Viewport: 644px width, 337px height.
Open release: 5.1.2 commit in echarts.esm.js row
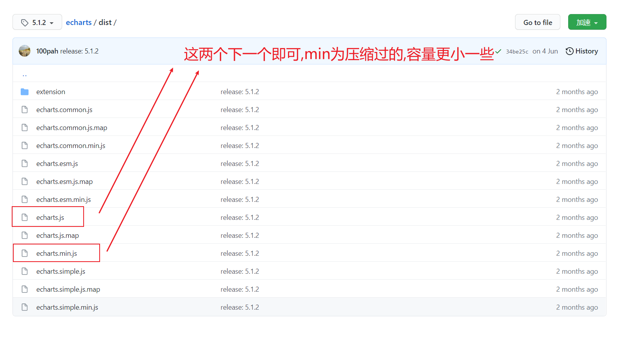(240, 164)
